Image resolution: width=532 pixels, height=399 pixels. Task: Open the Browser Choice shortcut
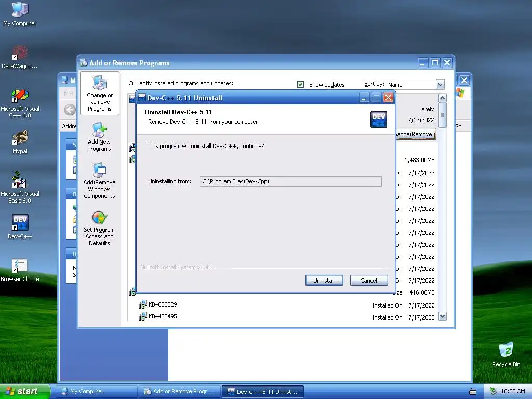click(x=20, y=270)
